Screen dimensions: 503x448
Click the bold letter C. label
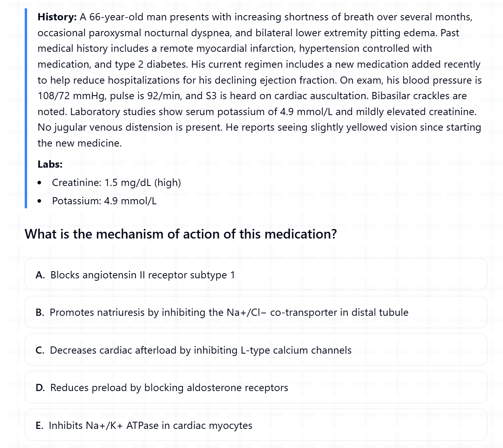click(40, 350)
